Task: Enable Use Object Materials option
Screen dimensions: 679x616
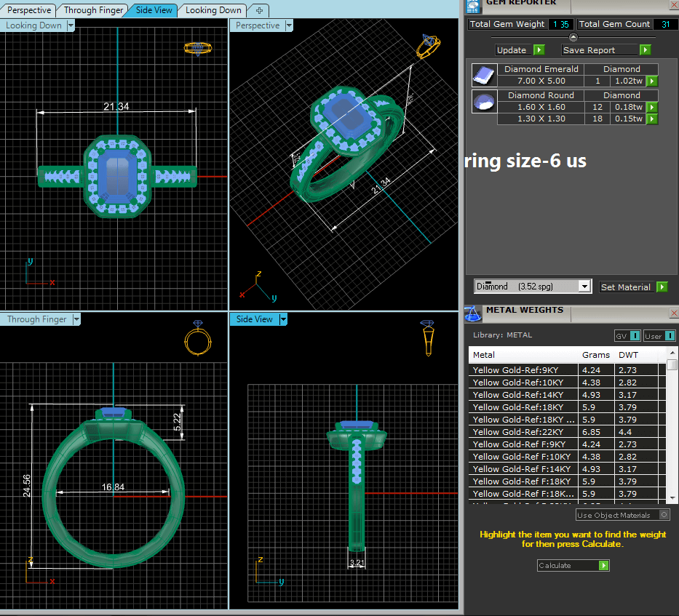Action: point(663,515)
